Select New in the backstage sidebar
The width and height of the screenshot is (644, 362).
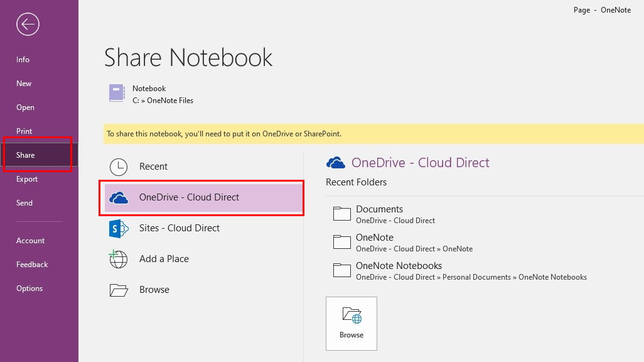coord(24,84)
